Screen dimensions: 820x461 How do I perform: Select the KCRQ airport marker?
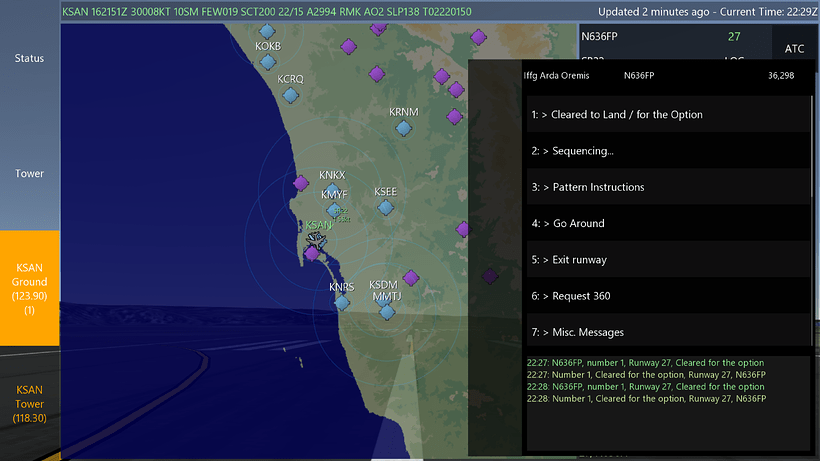pyautogui.click(x=290, y=95)
